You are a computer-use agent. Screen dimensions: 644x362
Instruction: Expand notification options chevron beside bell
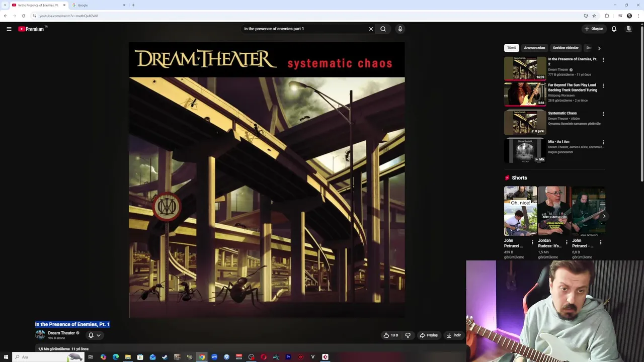click(x=99, y=335)
